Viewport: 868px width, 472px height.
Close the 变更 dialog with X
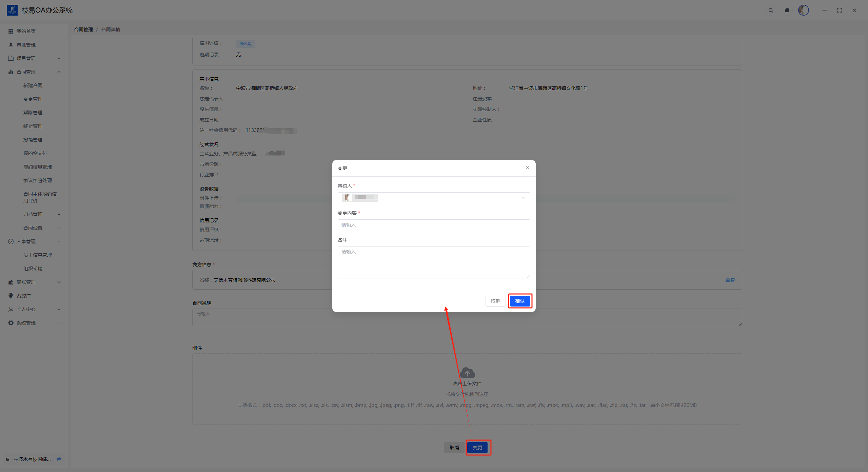[x=527, y=168]
